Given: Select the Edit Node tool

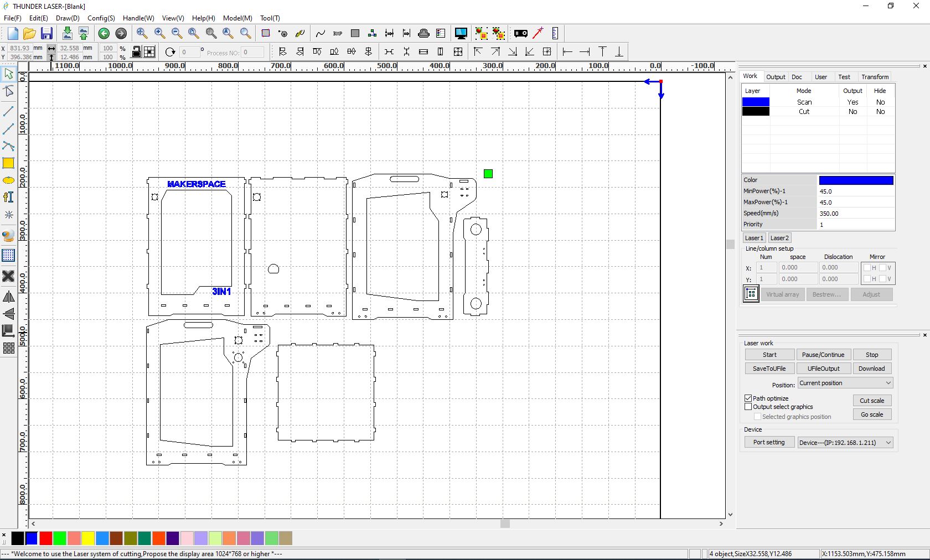Looking at the screenshot, I should click(9, 91).
